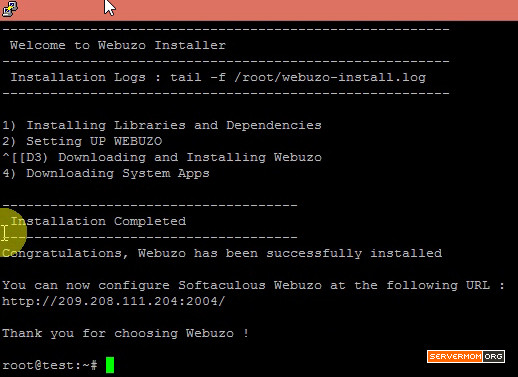Click the "Installation Completed" text
The image size is (518, 377).
(x=98, y=221)
